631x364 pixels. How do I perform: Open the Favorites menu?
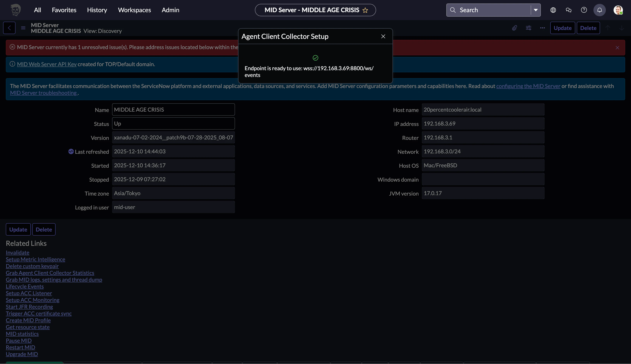click(64, 10)
